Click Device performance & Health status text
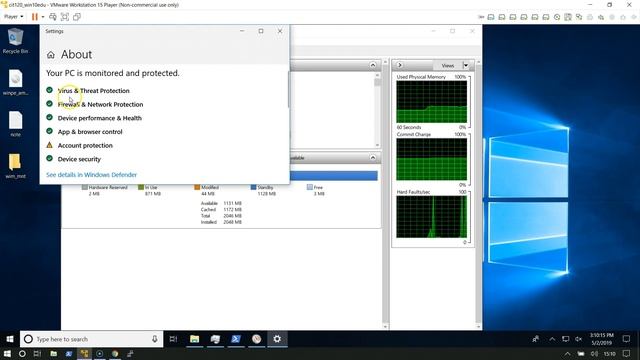 (x=100, y=118)
